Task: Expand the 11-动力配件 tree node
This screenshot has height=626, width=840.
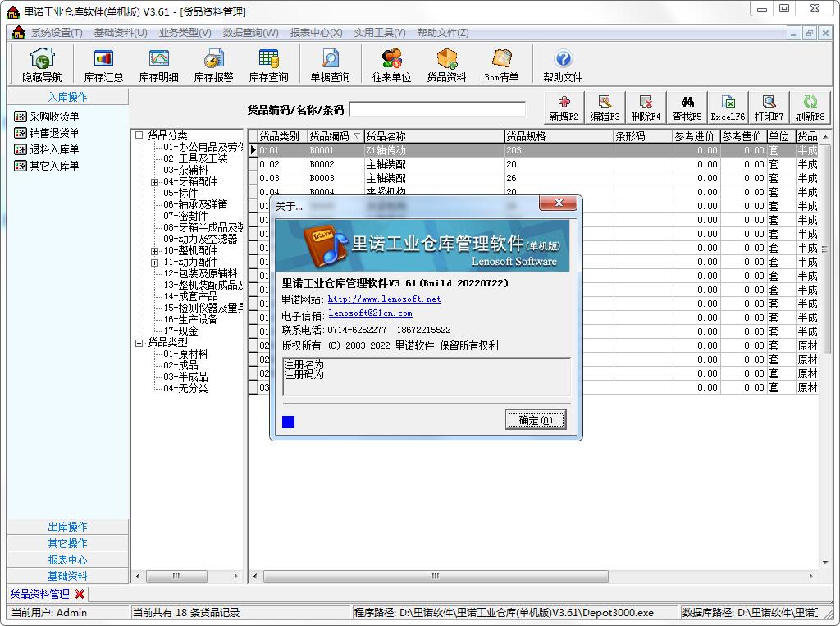Action: click(155, 263)
